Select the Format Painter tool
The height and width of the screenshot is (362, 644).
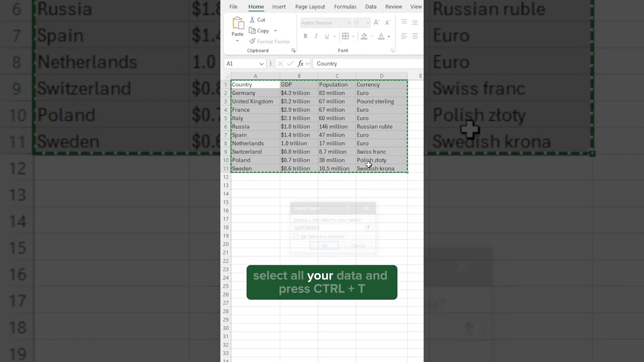pos(270,42)
